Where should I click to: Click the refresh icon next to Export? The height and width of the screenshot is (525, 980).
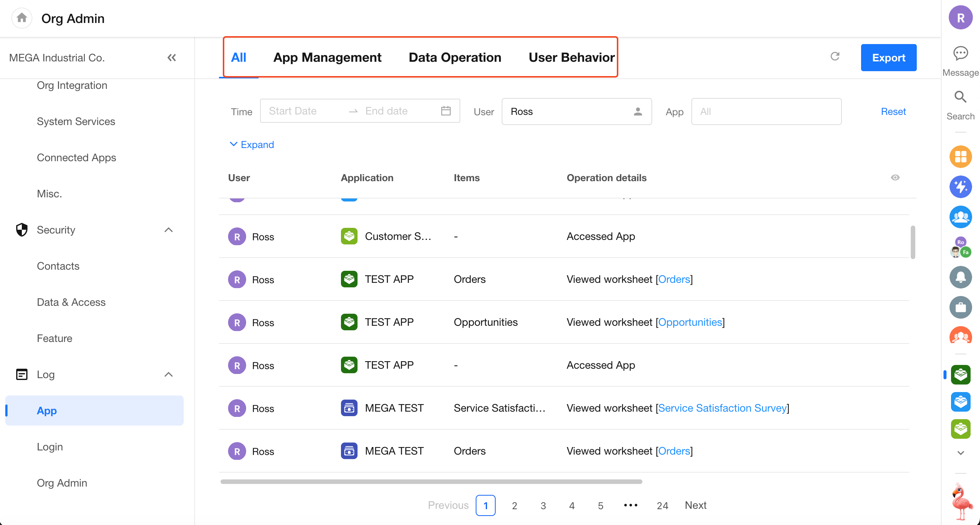coord(835,57)
